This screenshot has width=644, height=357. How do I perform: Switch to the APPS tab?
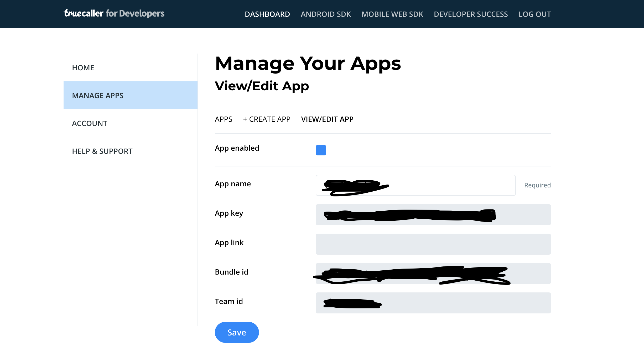click(224, 119)
